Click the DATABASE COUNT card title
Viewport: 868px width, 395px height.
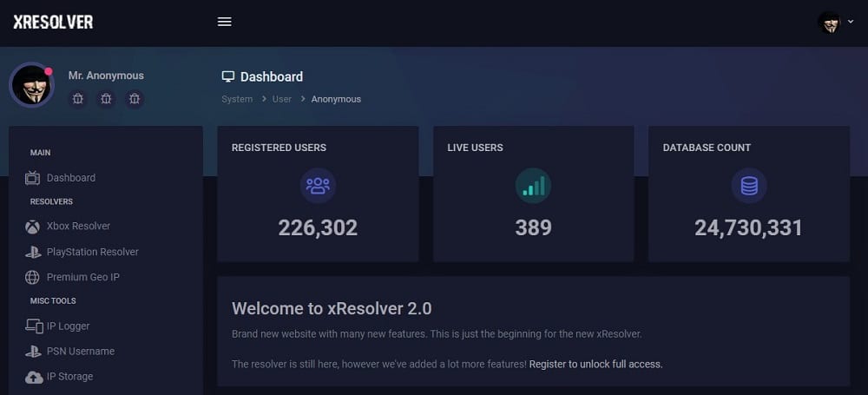coord(707,148)
